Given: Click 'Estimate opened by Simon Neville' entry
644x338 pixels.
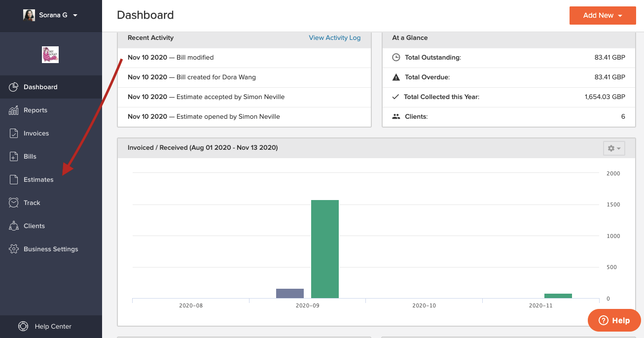Looking at the screenshot, I should pyautogui.click(x=244, y=117).
